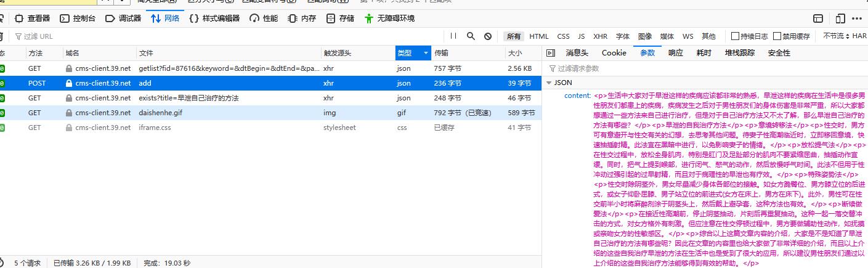The width and height of the screenshot is (868, 268).
Task: Pause network recording with the pause icon
Action: (453, 36)
